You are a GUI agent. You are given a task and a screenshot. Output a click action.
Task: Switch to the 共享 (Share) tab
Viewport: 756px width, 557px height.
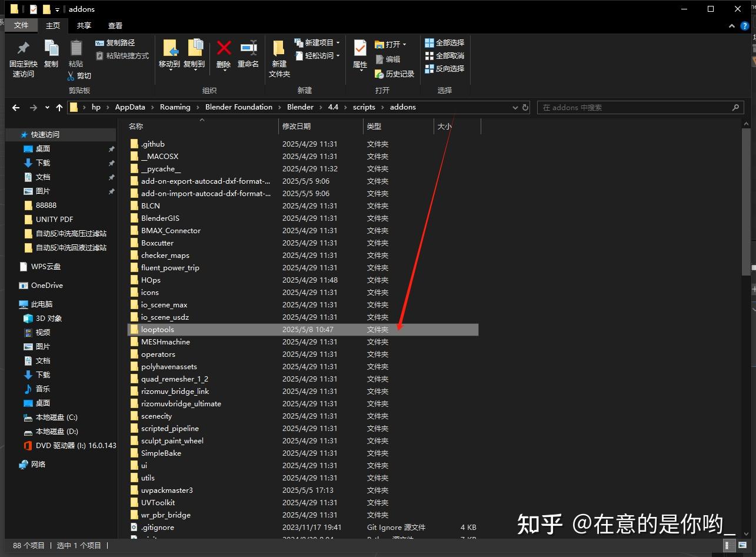[x=84, y=25]
